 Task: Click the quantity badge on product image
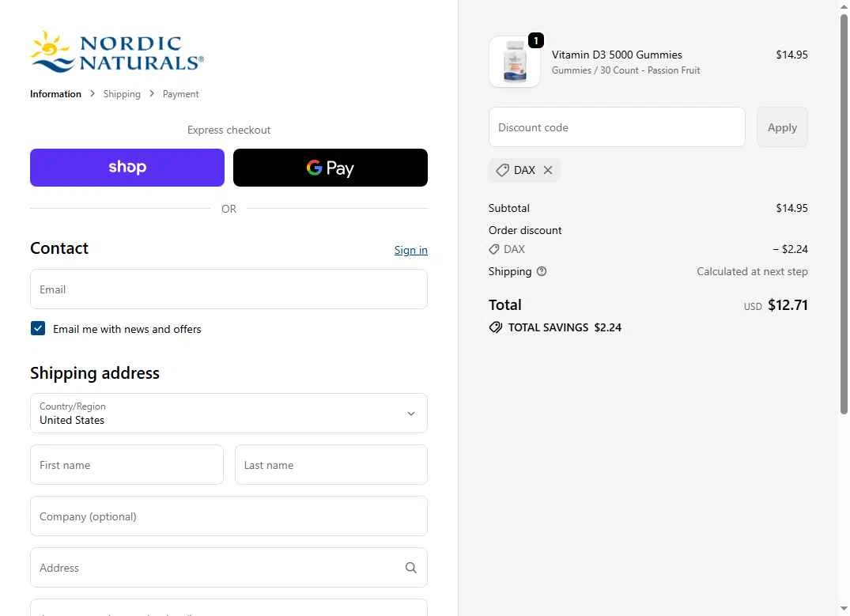pyautogui.click(x=535, y=40)
